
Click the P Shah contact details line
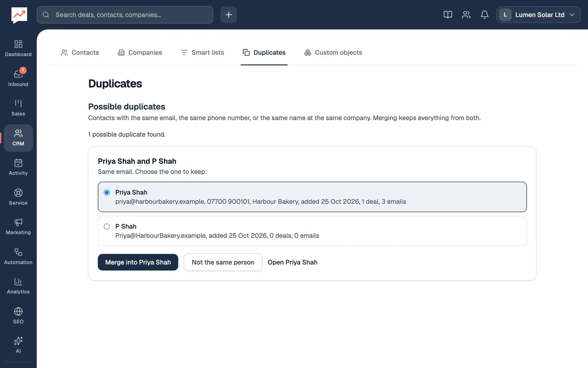coord(217,236)
